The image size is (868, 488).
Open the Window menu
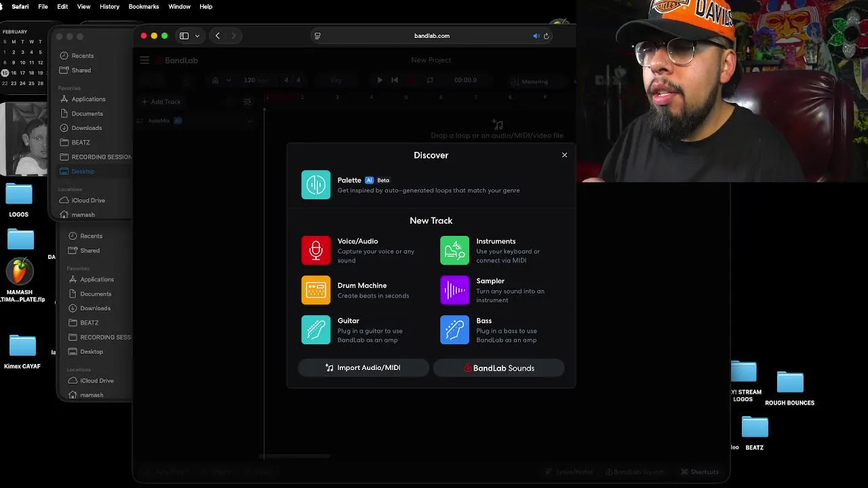179,6
